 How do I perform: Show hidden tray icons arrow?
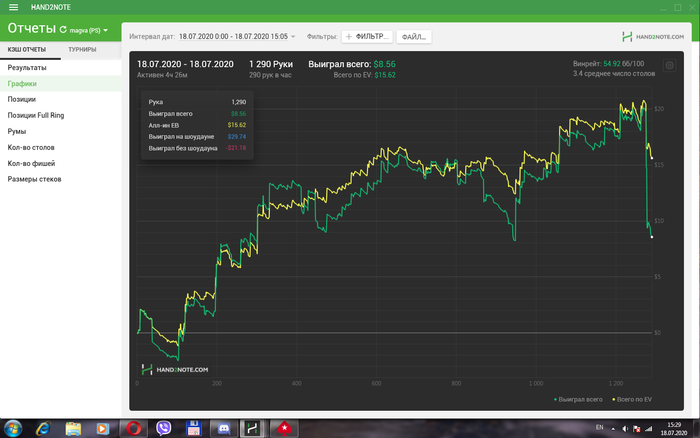(613, 429)
